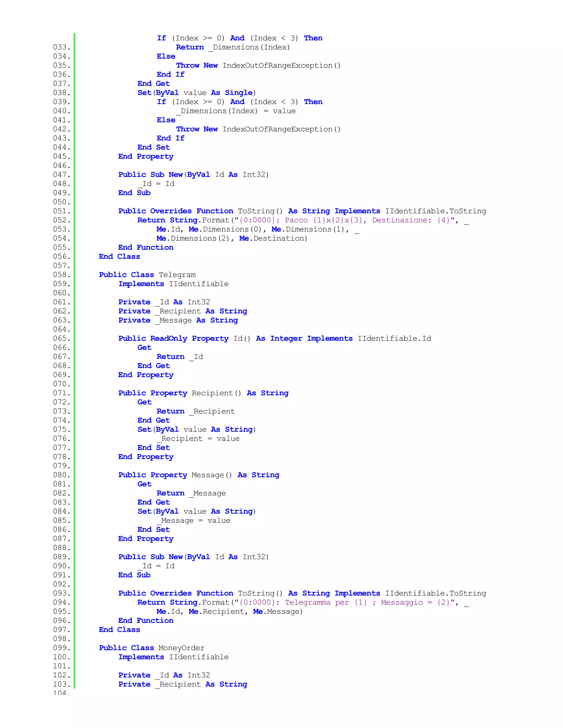Click 'Public Class MoneyOrder' declaration
The image size is (563, 728).
coord(152,648)
